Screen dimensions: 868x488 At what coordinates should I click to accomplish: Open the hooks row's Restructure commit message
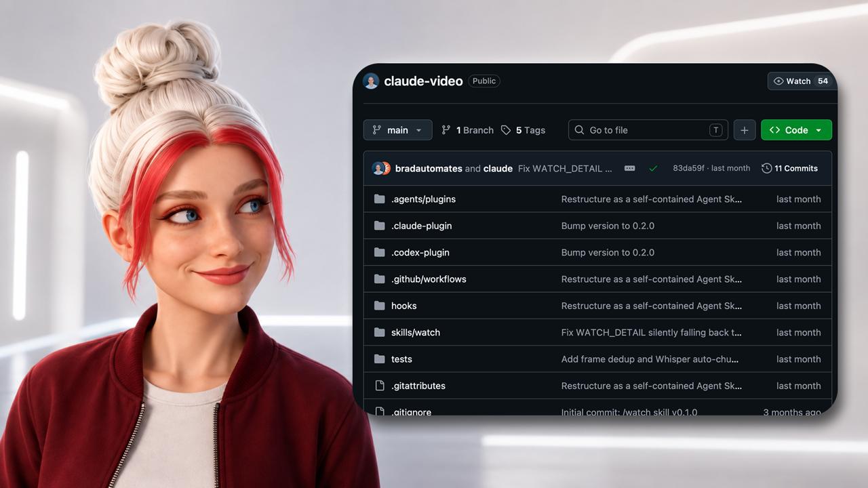(652, 306)
